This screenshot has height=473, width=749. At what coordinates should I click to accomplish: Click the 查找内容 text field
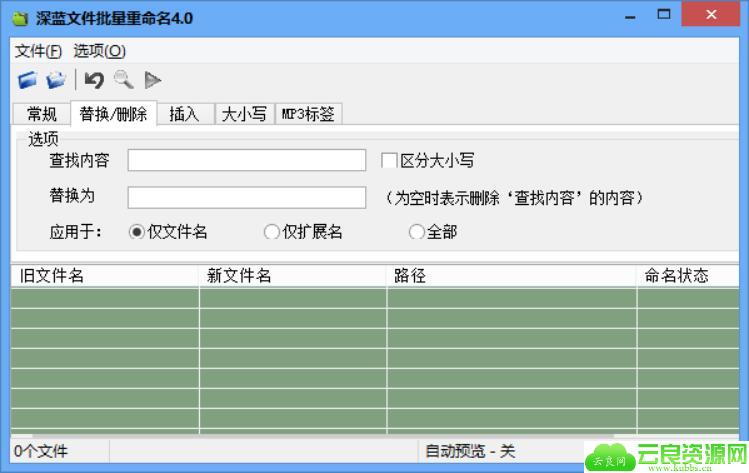[x=247, y=160]
